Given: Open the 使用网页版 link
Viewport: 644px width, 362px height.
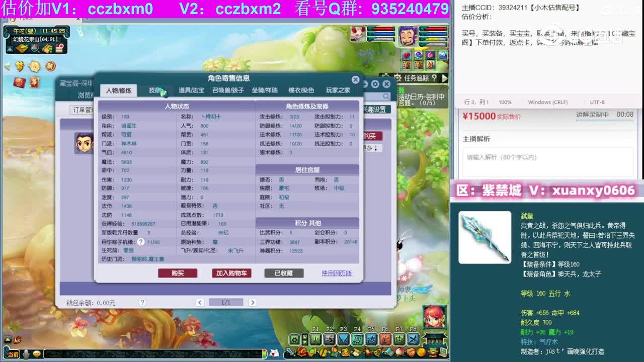Looking at the screenshot, I should point(337,273).
